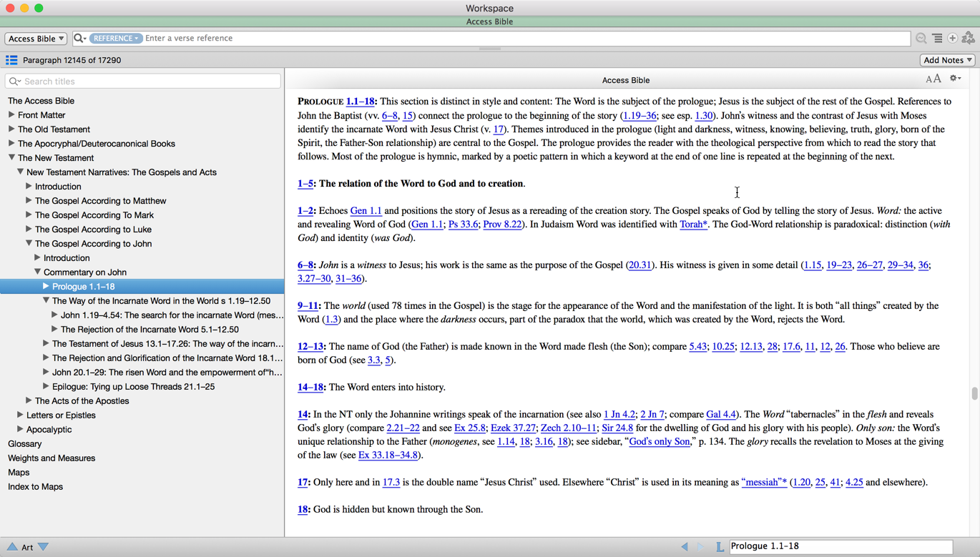The height and width of the screenshot is (557, 980).
Task: Follow the Prov 8.22 reference link
Action: pyautogui.click(x=502, y=225)
